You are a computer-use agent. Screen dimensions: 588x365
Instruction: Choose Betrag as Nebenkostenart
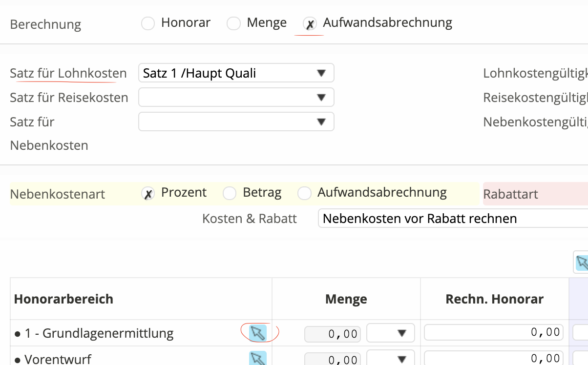[x=230, y=194]
